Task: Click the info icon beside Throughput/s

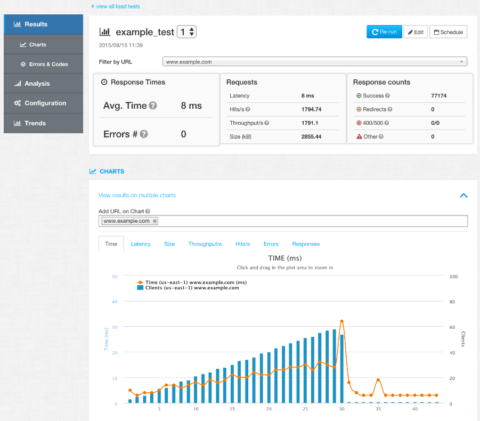Action: coord(267,123)
